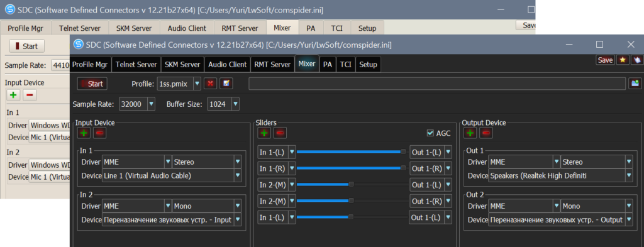Click Start button in front dark window
644x247 pixels.
[92, 84]
